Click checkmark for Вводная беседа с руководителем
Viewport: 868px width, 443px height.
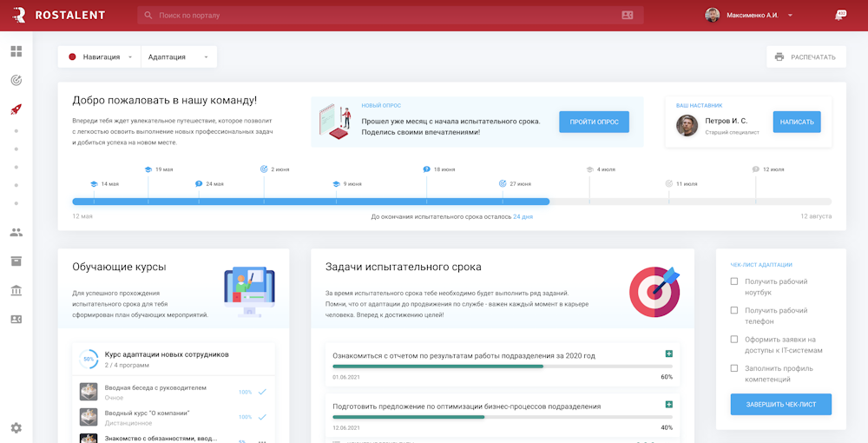[x=262, y=392]
